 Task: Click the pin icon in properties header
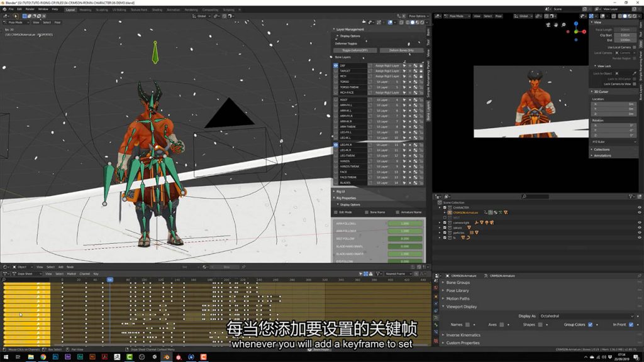point(640,276)
